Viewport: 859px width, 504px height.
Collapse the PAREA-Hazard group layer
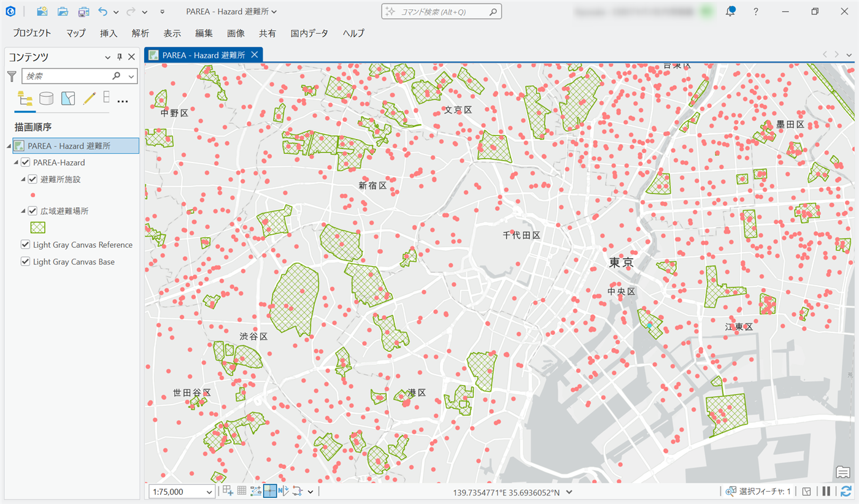pos(16,162)
